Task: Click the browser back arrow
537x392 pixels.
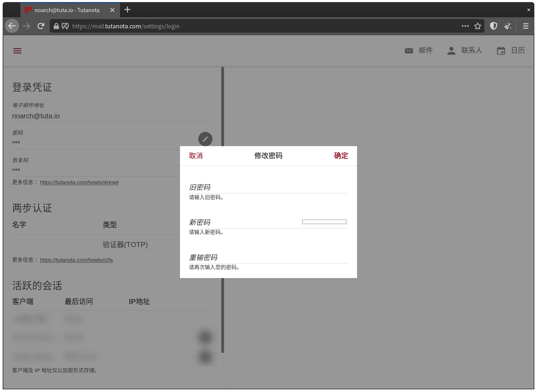Action: (12, 26)
